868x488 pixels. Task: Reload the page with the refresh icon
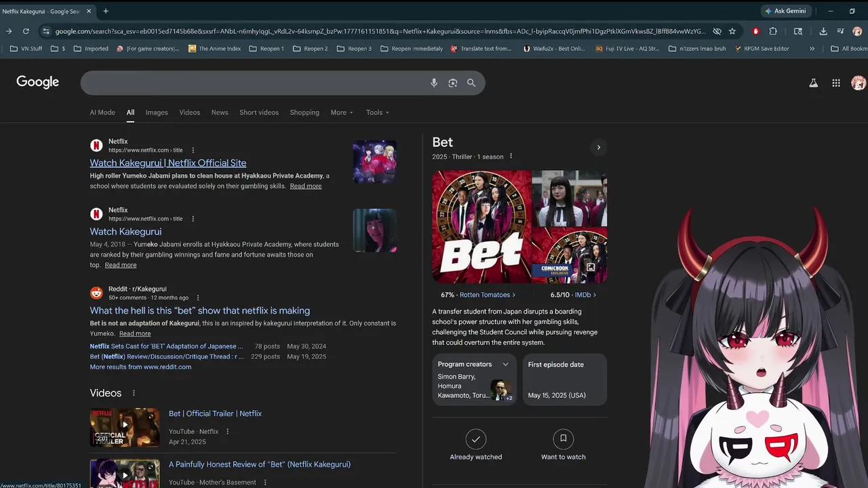[x=26, y=31]
